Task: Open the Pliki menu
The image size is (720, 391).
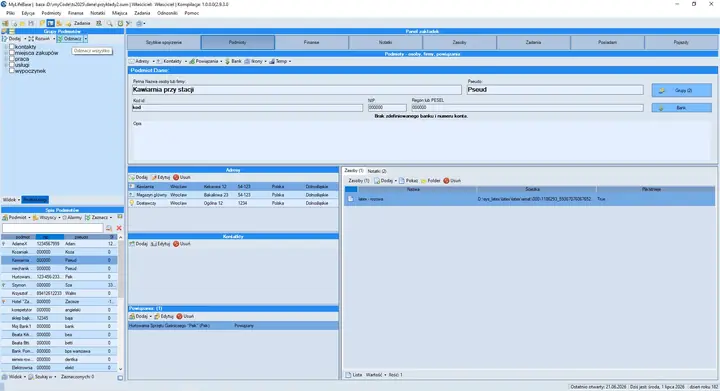Action: coord(11,13)
